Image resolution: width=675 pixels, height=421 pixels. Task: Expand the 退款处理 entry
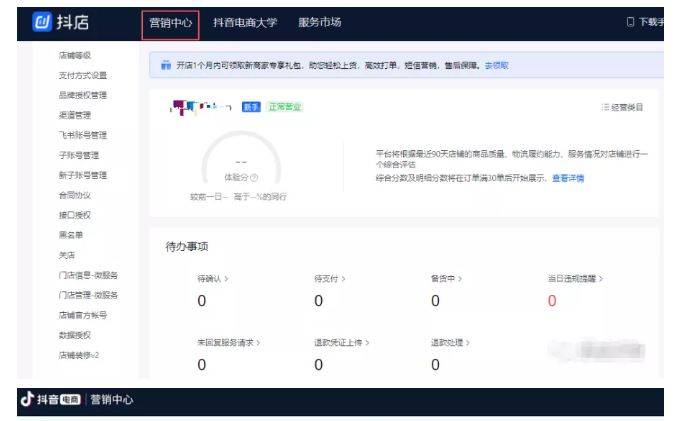click(x=450, y=343)
